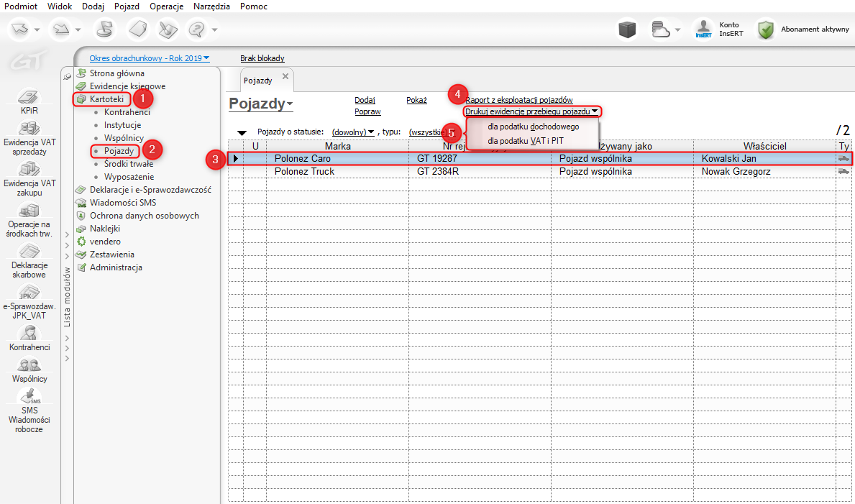Image resolution: width=855 pixels, height=504 pixels.
Task: Select Administracja in module tree
Action: [116, 267]
